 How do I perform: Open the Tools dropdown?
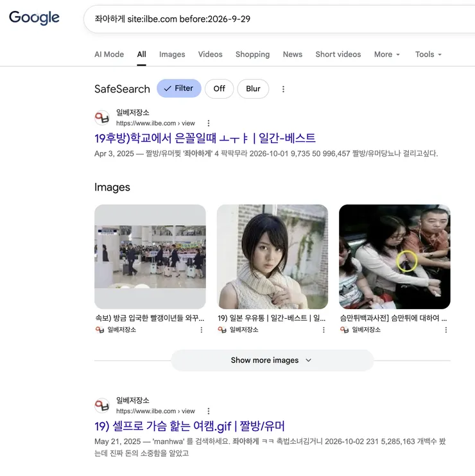[428, 55]
